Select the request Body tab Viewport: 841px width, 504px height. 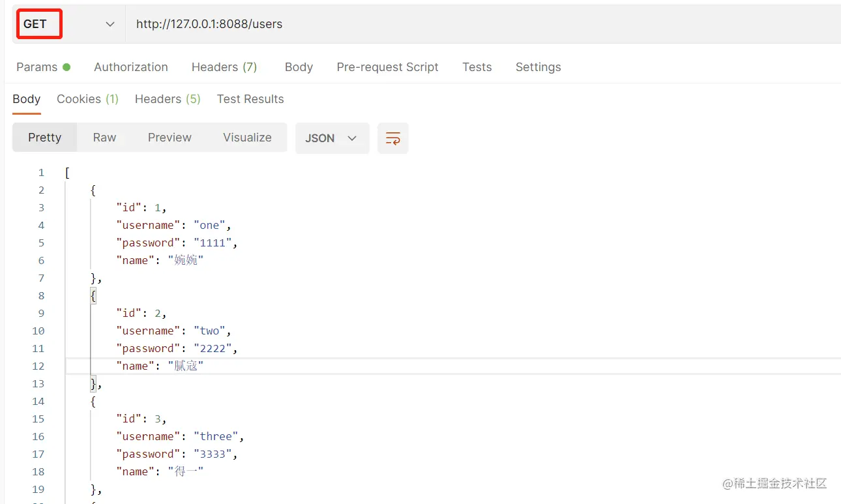[299, 67]
